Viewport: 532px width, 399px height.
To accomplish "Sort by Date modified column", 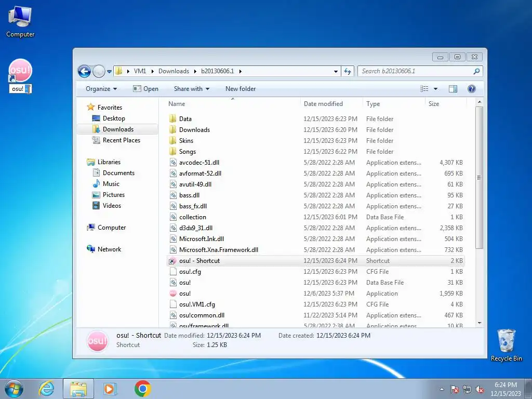I will tap(331, 104).
